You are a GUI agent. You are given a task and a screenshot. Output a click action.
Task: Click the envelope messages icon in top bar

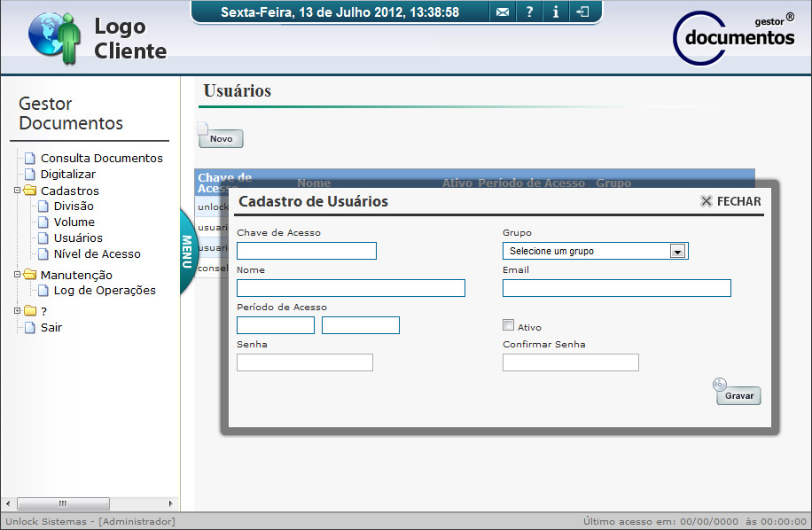pyautogui.click(x=503, y=12)
